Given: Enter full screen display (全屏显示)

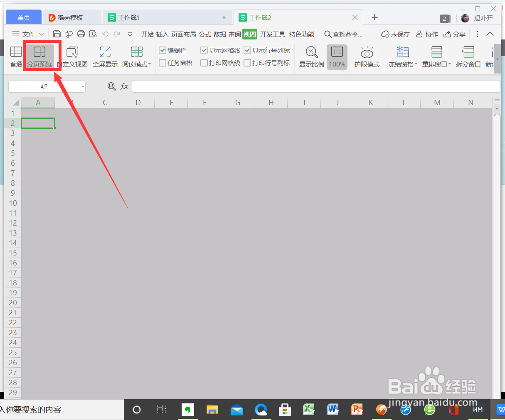Looking at the screenshot, I should (105, 56).
